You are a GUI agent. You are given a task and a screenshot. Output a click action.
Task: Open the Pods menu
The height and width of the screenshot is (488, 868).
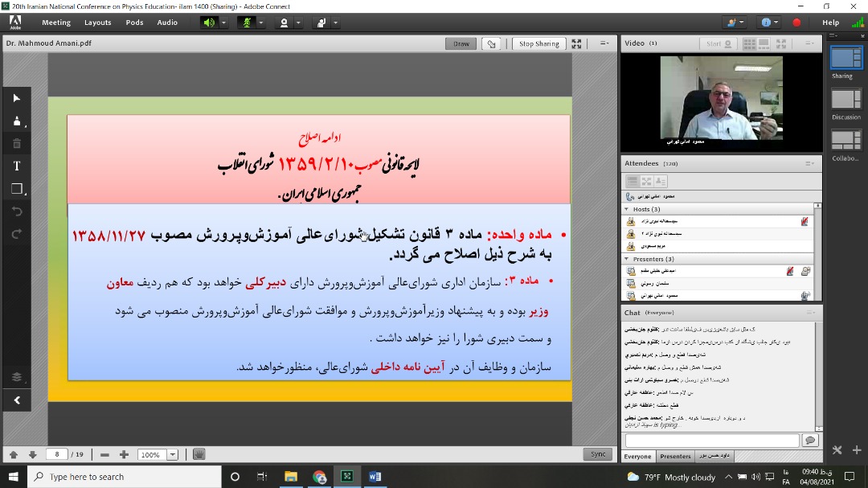133,23
